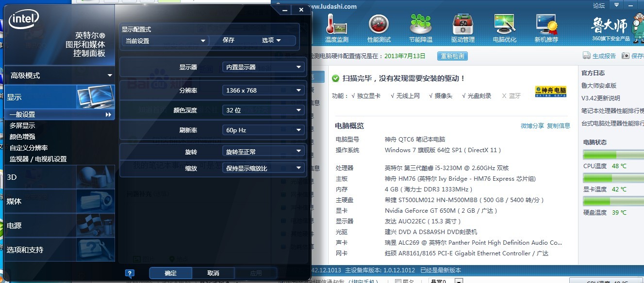This screenshot has width=644, height=283.
Task: Open 温度监测 temperature monitoring tool
Action: click(x=337, y=27)
